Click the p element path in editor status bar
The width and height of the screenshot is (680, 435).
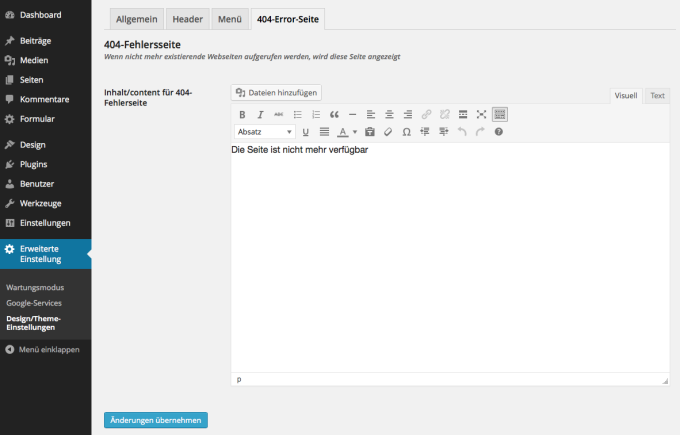click(x=239, y=379)
